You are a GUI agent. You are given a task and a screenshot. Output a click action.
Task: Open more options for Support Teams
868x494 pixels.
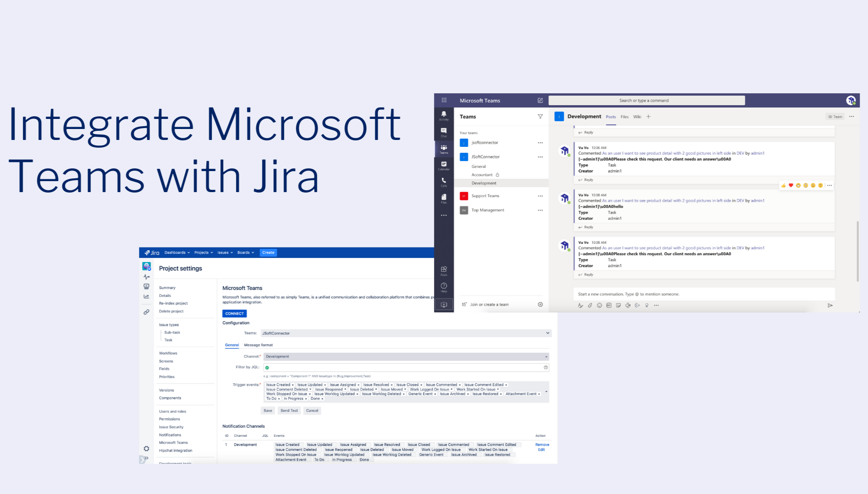tap(540, 196)
